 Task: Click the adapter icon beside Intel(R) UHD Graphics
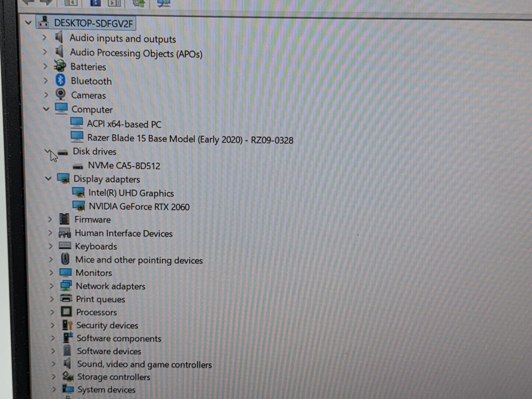pyautogui.click(x=78, y=192)
